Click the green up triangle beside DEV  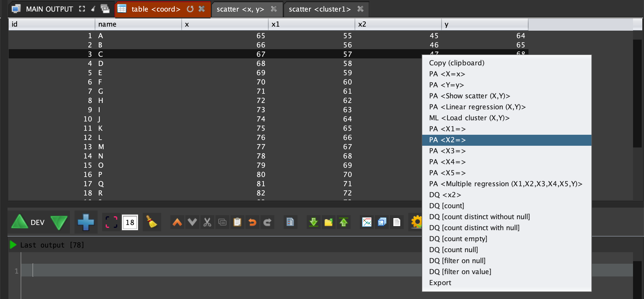19,222
